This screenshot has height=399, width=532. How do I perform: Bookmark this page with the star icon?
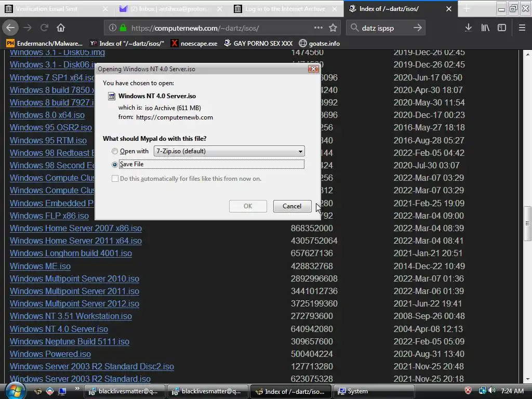(x=333, y=28)
